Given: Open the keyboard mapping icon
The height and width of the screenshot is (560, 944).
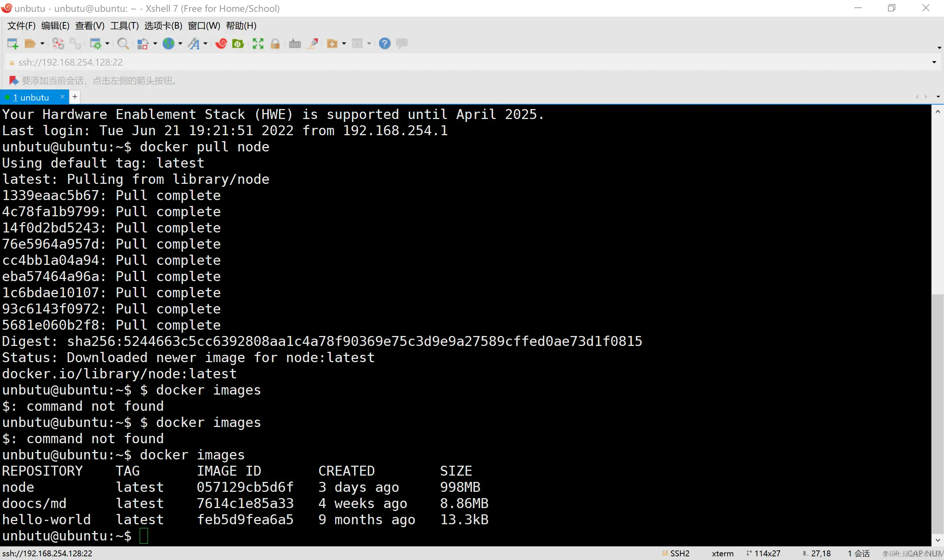Looking at the screenshot, I should (x=295, y=44).
